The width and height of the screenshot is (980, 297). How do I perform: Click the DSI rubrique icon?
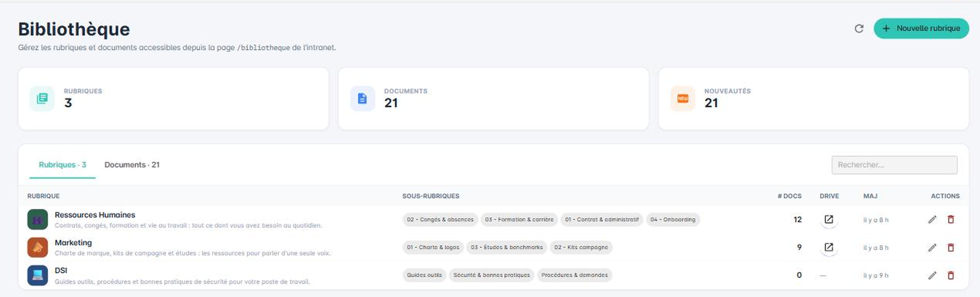click(37, 275)
